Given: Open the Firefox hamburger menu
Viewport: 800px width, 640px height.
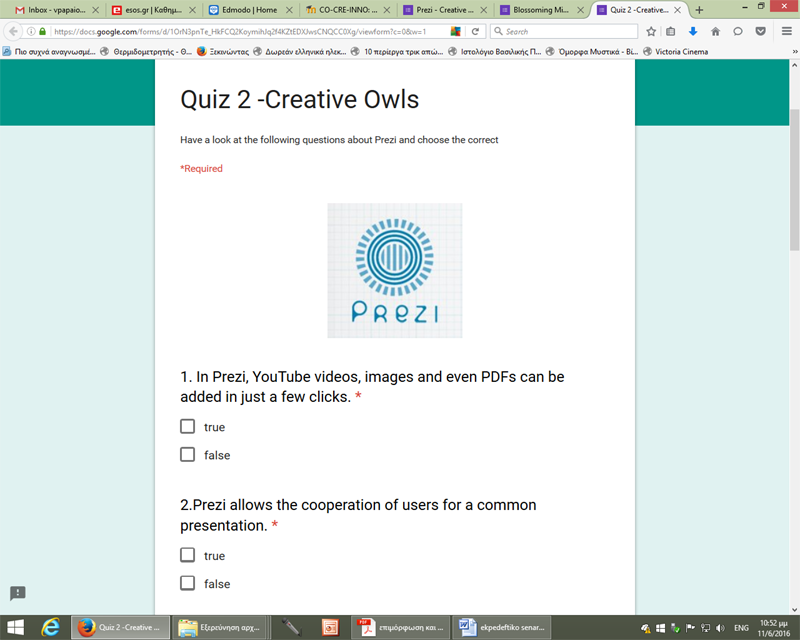Looking at the screenshot, I should tap(787, 31).
